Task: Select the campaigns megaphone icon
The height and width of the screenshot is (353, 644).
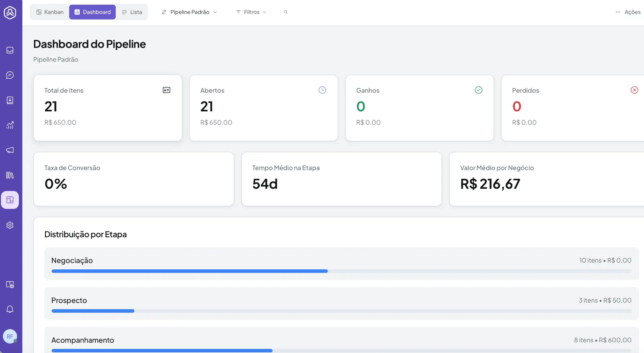Action: (10, 150)
